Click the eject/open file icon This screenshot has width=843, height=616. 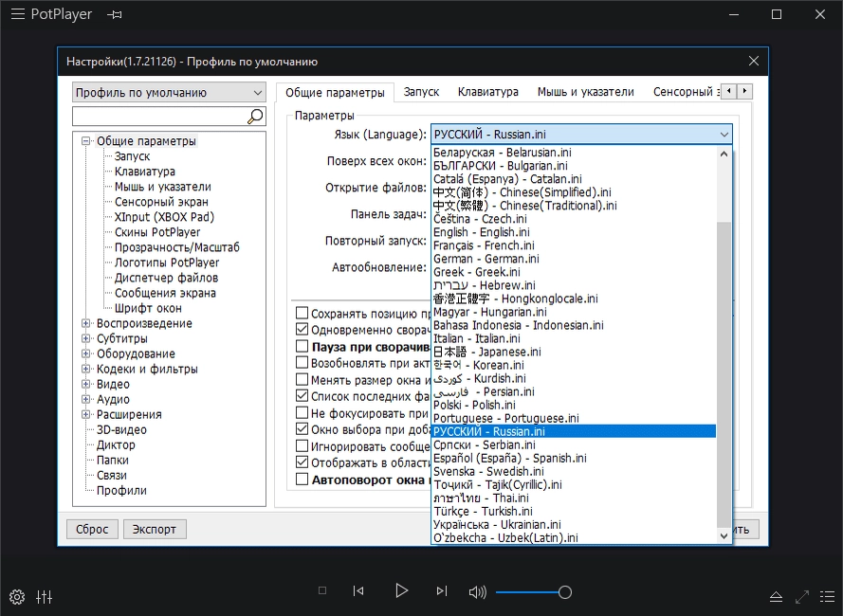[776, 597]
